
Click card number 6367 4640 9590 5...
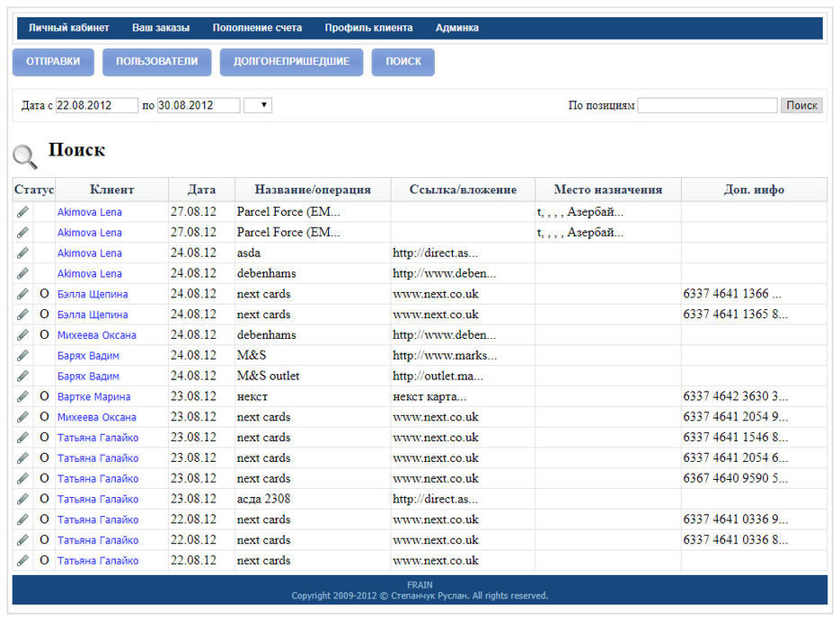(x=735, y=478)
